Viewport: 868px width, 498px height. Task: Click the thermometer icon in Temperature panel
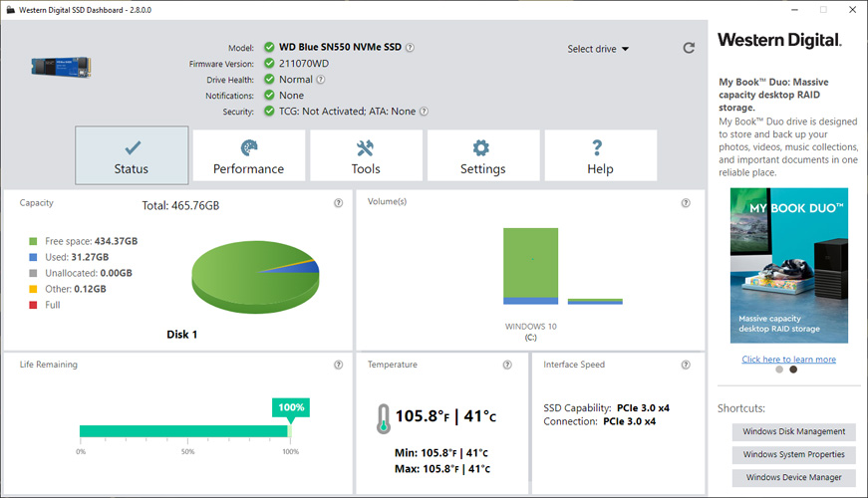[383, 418]
